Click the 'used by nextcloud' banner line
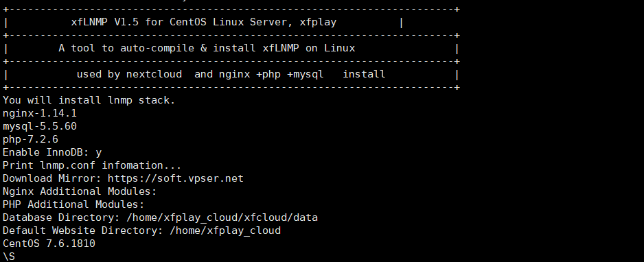This screenshot has width=644, height=262. (231, 74)
